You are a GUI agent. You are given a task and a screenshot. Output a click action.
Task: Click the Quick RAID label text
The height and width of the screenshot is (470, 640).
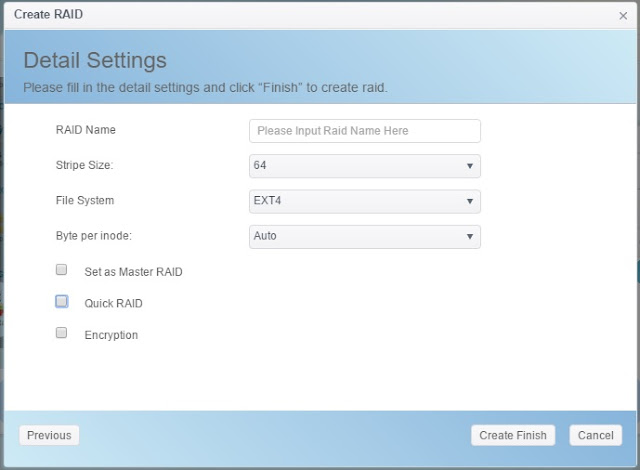point(113,304)
